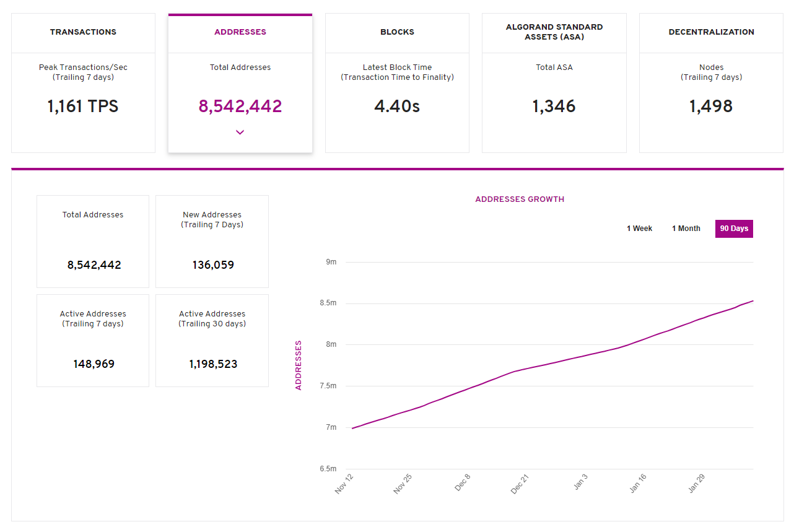This screenshot has width=794, height=532.
Task: Click the Active Addresses (Trailing 7 days) card
Action: [x=92, y=340]
